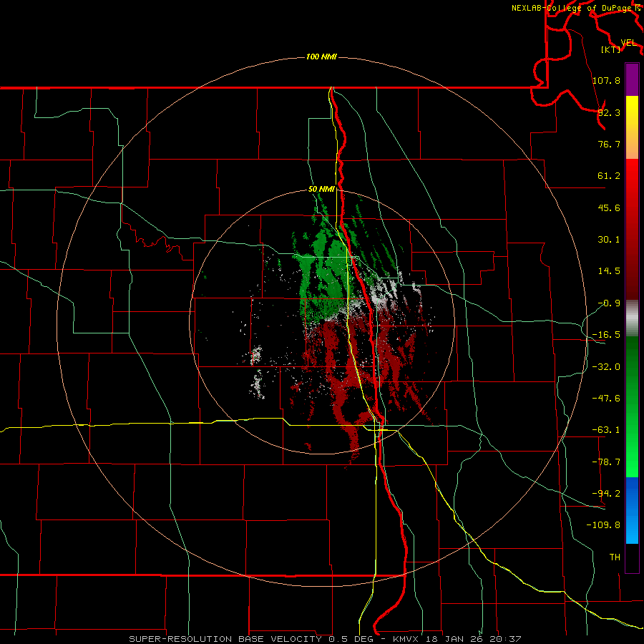This screenshot has height=644, width=644.
Task: Pick the green segment of the velocity scale
Action: point(632,407)
